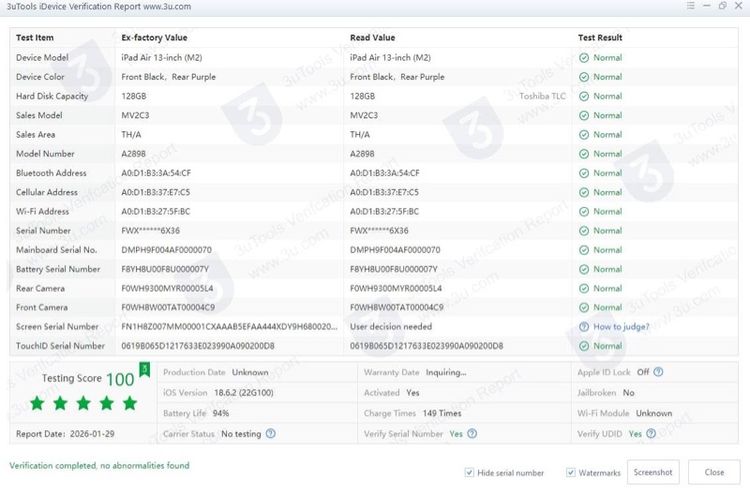Click check icon in TouchID Serial Number row
750x494 pixels.
coord(584,346)
